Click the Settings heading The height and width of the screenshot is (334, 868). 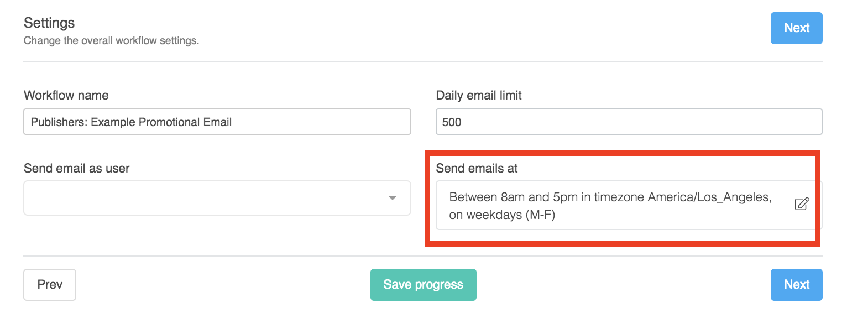49,23
